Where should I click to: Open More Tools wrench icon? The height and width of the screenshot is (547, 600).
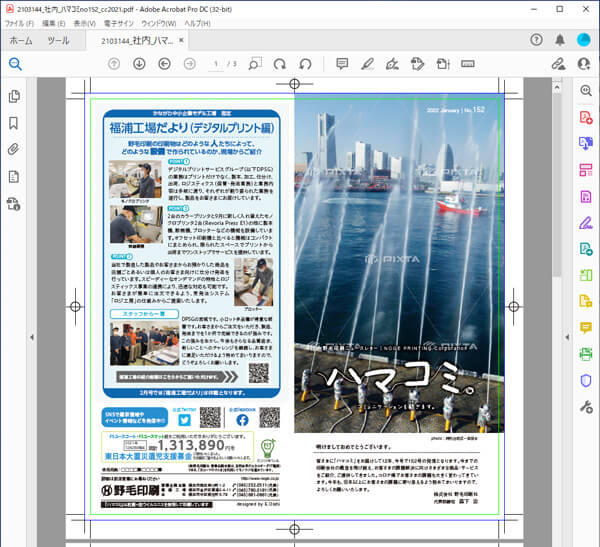(x=586, y=407)
